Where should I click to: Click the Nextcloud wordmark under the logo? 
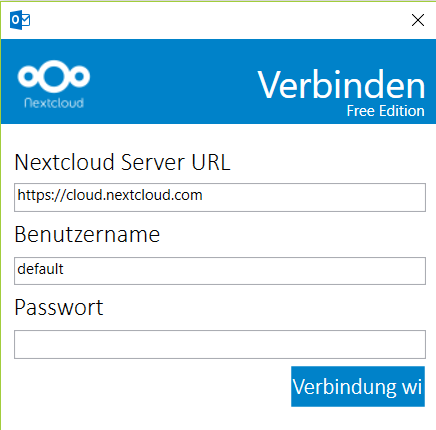click(54, 103)
